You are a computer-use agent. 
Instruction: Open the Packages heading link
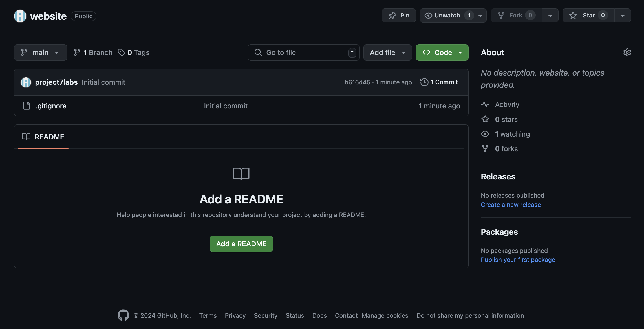tap(499, 232)
